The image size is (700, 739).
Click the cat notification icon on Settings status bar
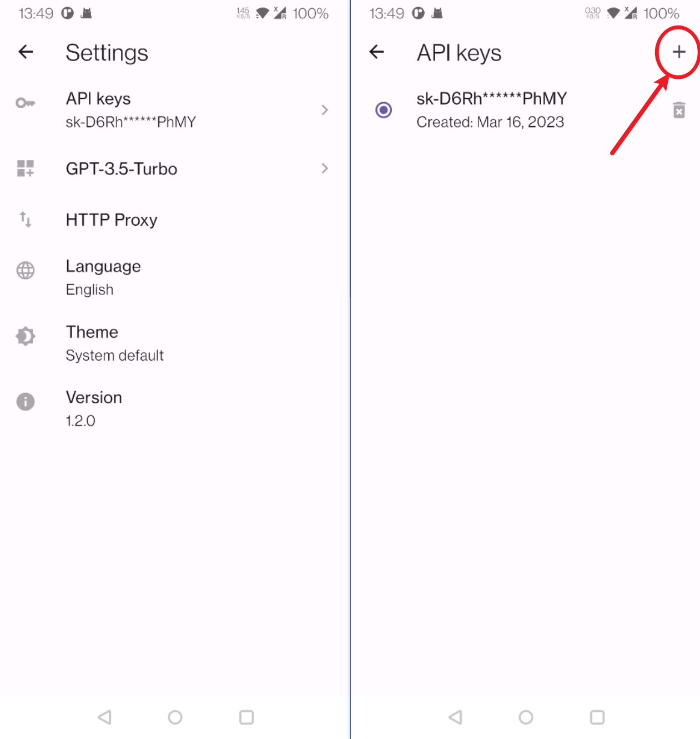[x=86, y=13]
